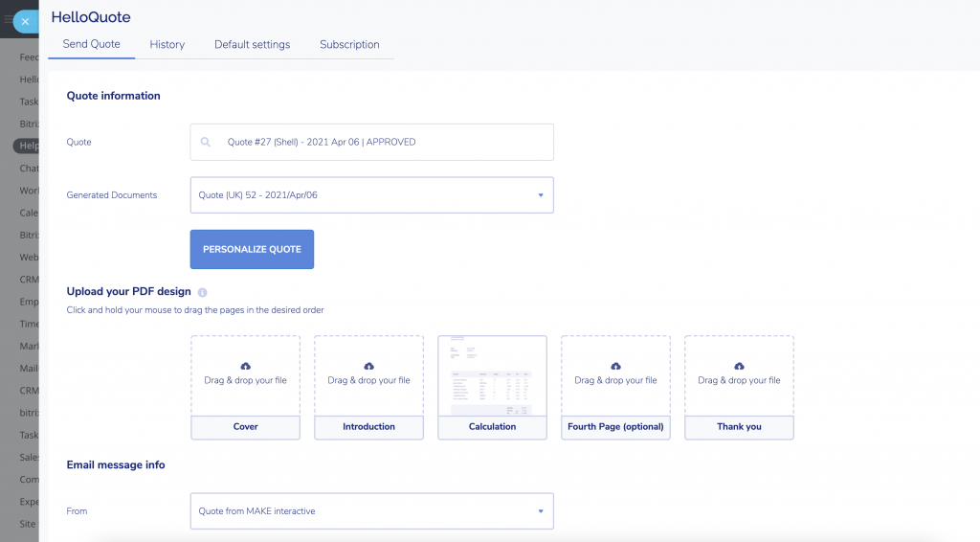Open the hamburger menu in top-left corner
The width and height of the screenshot is (980, 542).
click(x=8, y=19)
